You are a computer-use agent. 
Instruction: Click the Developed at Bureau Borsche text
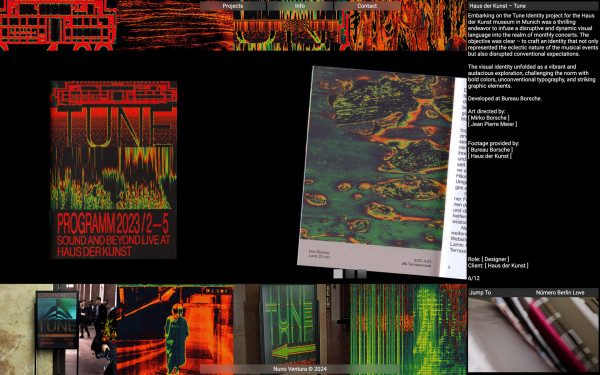(x=504, y=98)
